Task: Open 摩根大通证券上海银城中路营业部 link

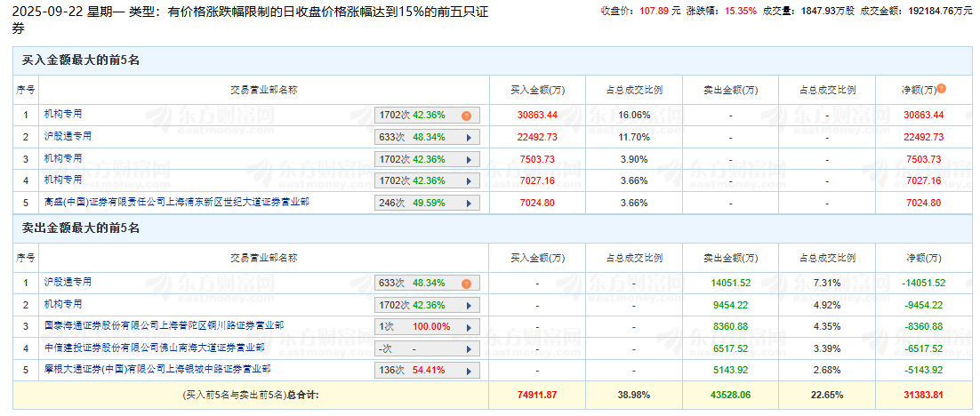Action: point(157,368)
